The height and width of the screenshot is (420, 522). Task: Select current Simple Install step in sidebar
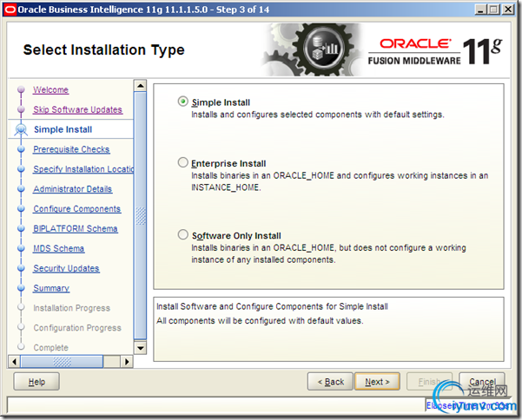click(x=63, y=129)
